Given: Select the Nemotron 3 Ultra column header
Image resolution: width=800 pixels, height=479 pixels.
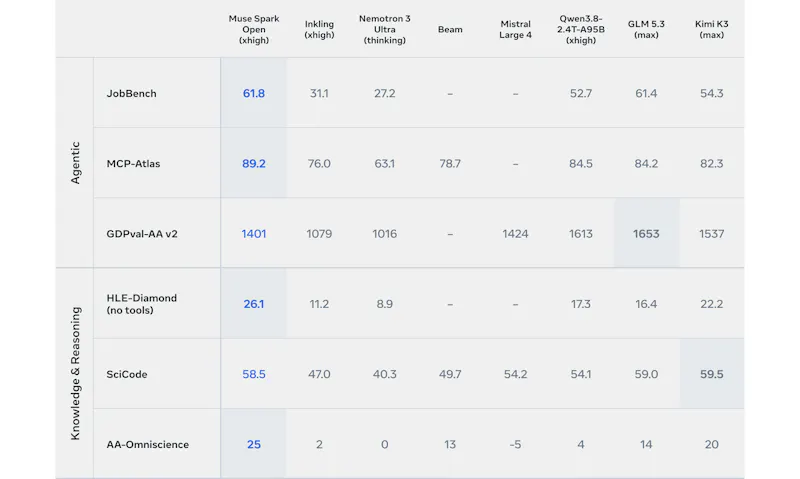Looking at the screenshot, I should pyautogui.click(x=384, y=29).
